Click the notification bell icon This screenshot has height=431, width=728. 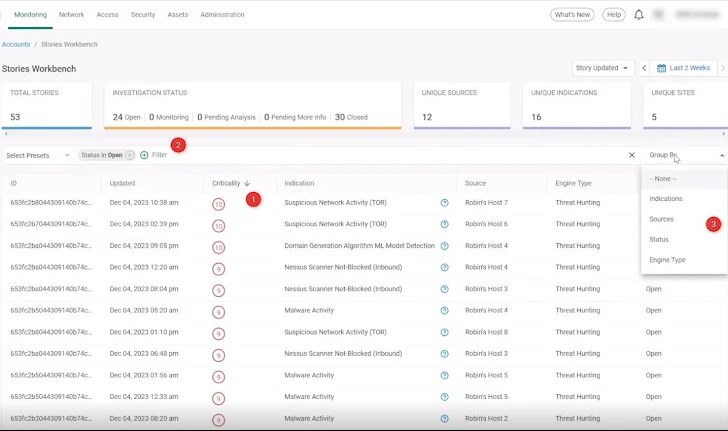(x=639, y=15)
